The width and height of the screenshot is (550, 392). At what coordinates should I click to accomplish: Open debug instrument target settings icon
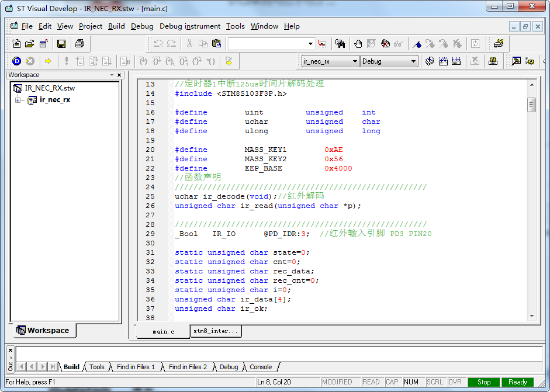pos(499,43)
